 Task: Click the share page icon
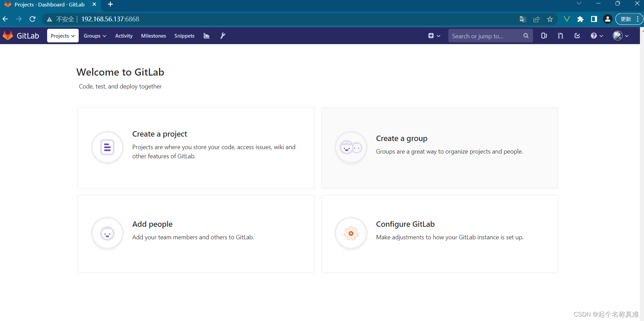(x=536, y=19)
